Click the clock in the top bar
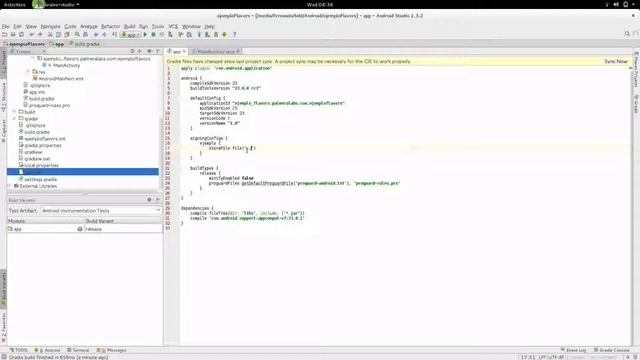The width and height of the screenshot is (640, 360). coord(320,4)
